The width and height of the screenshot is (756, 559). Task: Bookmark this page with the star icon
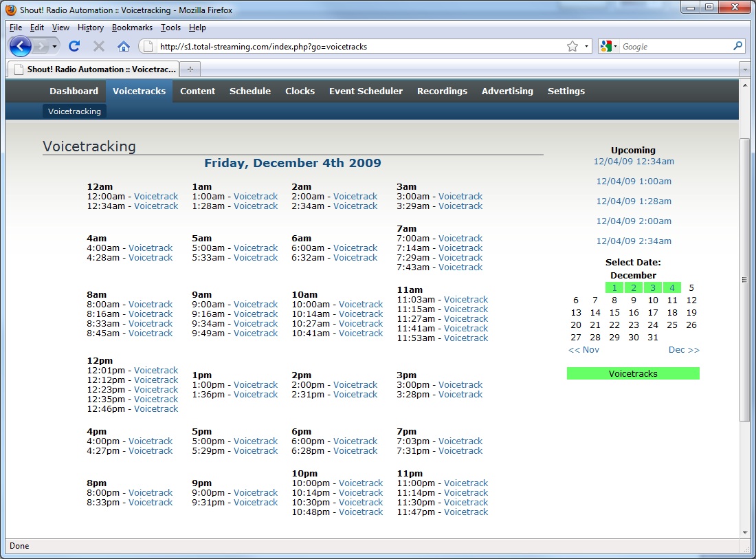572,46
